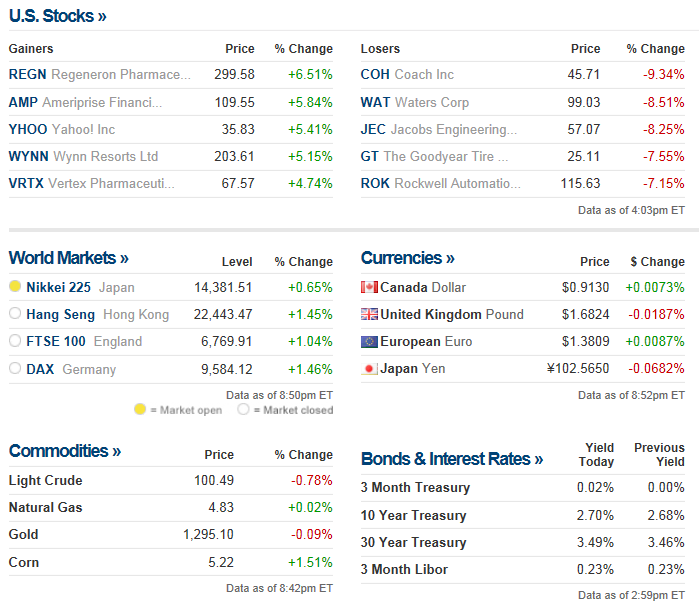This screenshot has height=606, width=700.
Task: Expand the Currencies section heading
Action: click(408, 258)
